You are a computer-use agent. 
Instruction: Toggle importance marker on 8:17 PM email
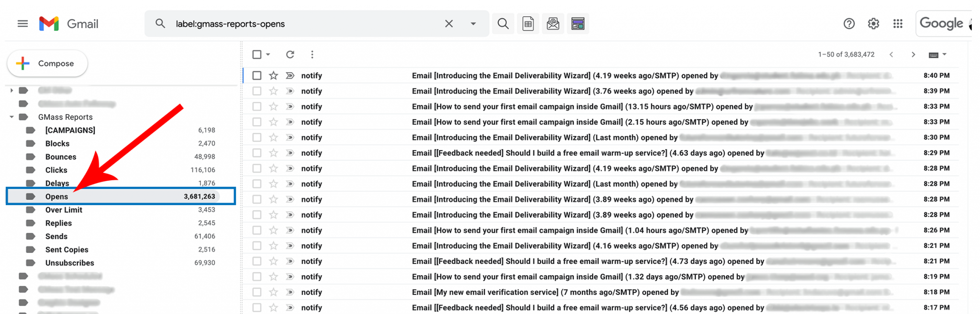coord(290,307)
